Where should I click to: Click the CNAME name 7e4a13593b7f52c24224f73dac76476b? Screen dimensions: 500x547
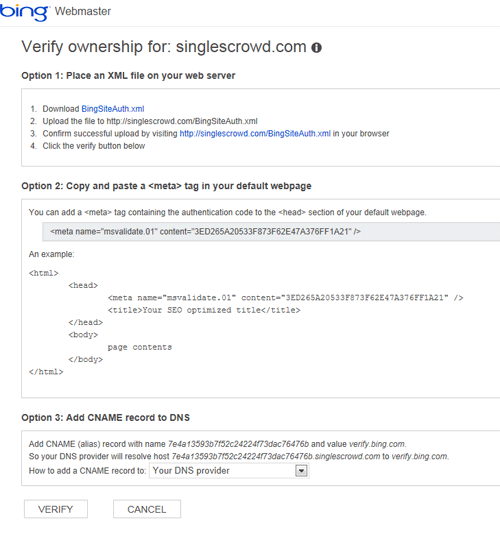point(238,444)
